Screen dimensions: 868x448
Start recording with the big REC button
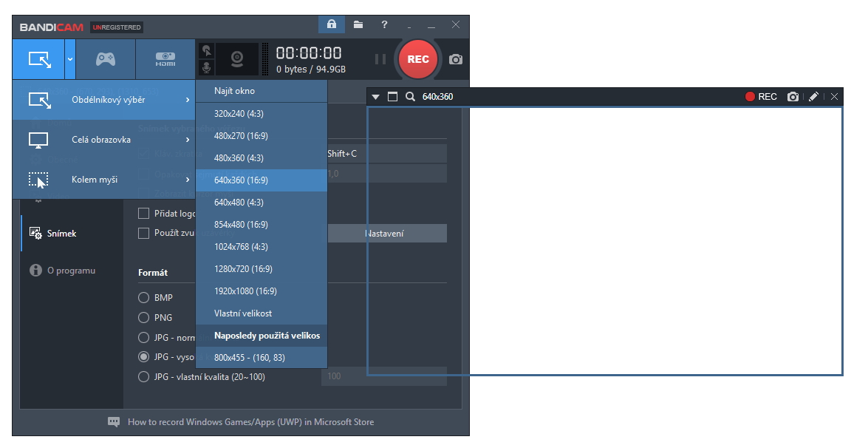(x=418, y=59)
